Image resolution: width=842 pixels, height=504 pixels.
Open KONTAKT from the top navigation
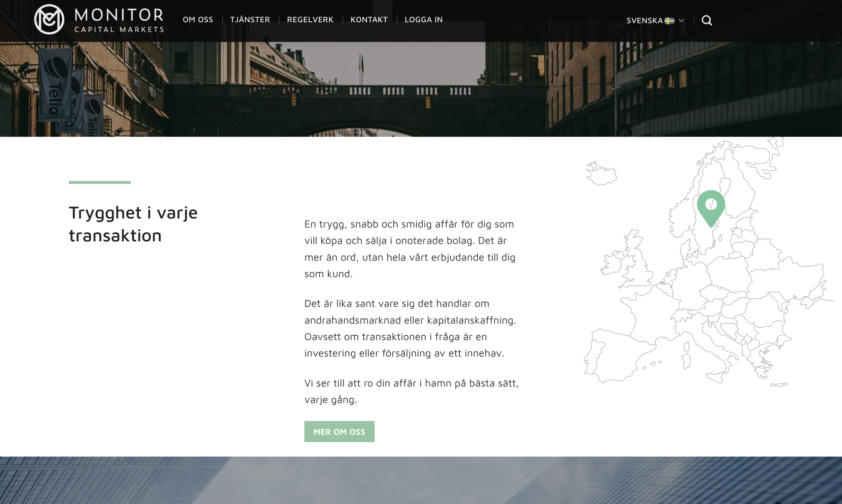(369, 20)
